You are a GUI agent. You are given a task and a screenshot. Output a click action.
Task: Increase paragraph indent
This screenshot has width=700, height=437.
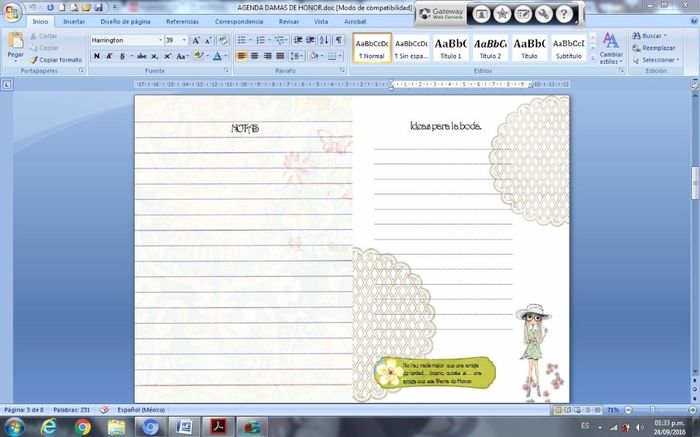click(x=311, y=41)
